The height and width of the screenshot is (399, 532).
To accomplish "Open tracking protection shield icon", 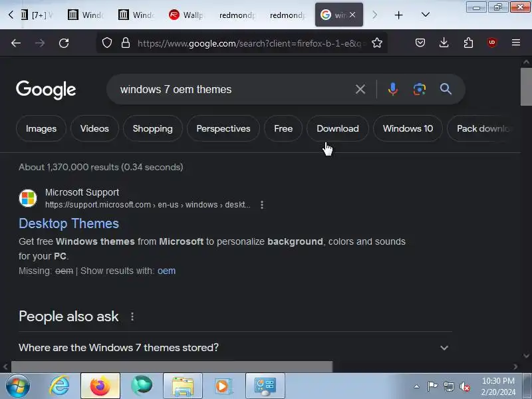I will (107, 43).
